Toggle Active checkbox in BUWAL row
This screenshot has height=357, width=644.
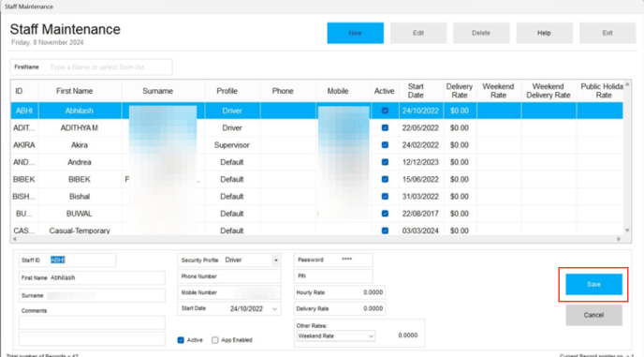(x=385, y=214)
